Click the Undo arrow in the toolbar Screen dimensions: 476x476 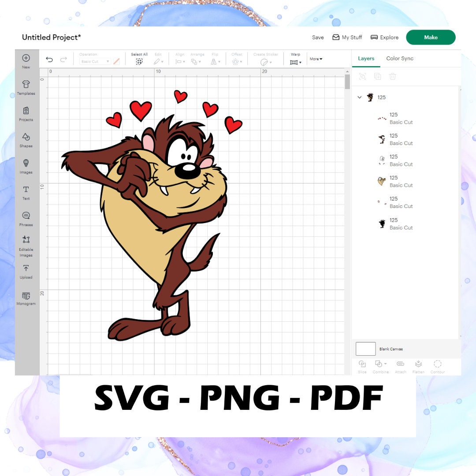point(49,59)
